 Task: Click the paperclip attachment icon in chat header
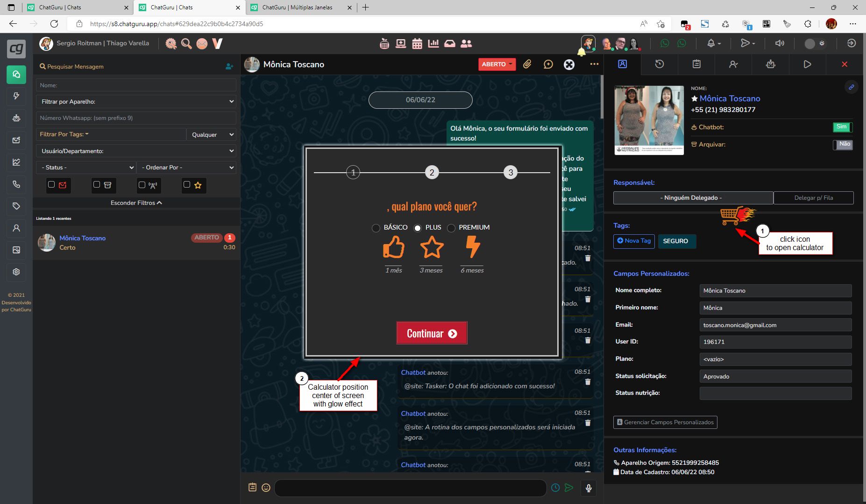(527, 64)
